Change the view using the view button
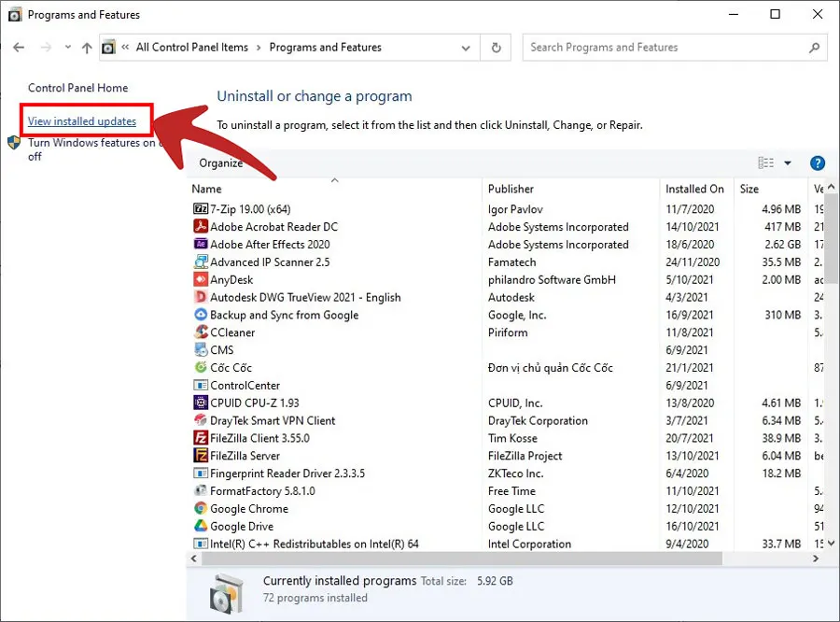 click(x=765, y=163)
